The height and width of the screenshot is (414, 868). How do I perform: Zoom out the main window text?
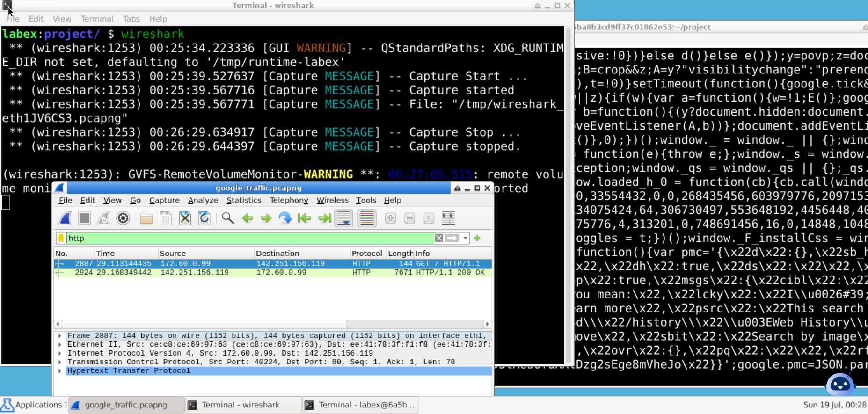click(x=410, y=218)
